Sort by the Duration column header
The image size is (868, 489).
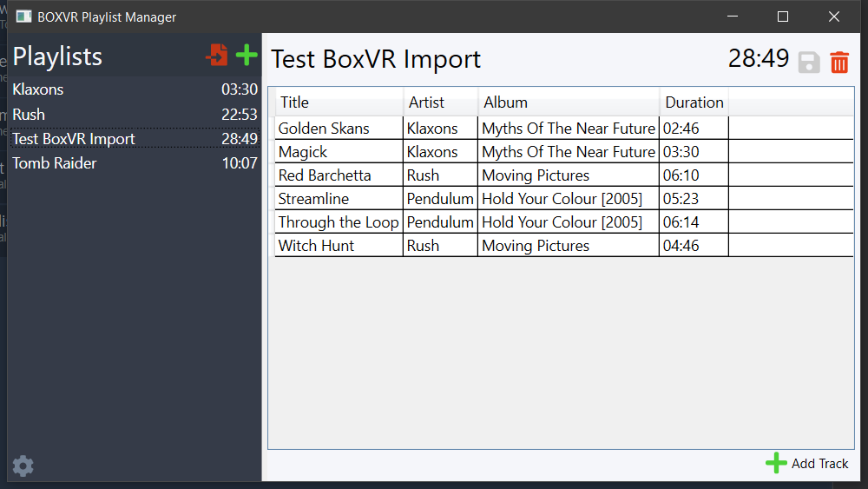[x=694, y=102]
